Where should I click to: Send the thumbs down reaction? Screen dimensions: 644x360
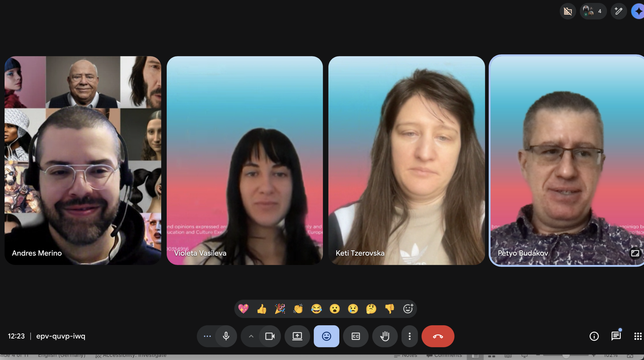[x=389, y=309]
